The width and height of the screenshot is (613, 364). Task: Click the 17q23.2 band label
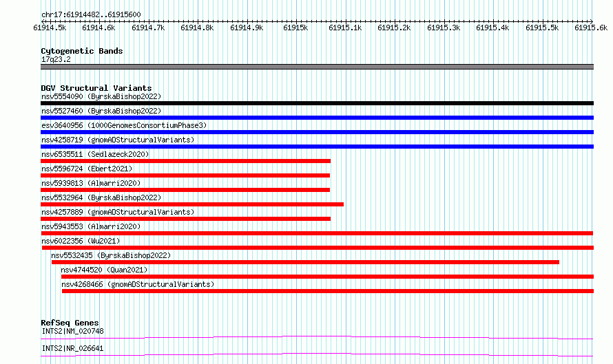point(56,59)
